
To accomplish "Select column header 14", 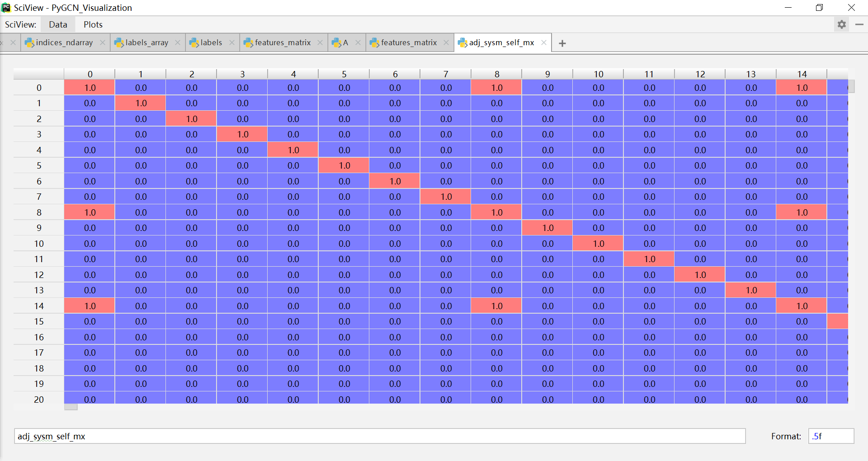I will coord(802,74).
